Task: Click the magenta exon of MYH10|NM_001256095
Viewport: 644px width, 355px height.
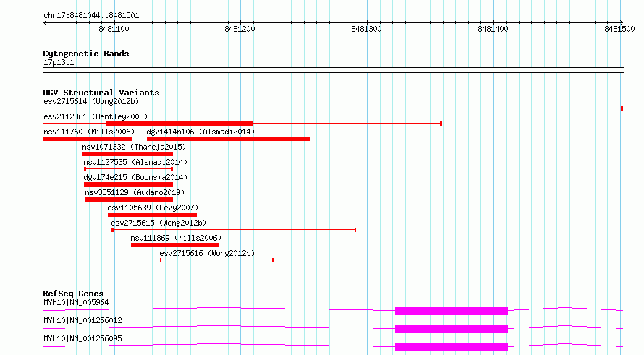Action: tap(452, 347)
